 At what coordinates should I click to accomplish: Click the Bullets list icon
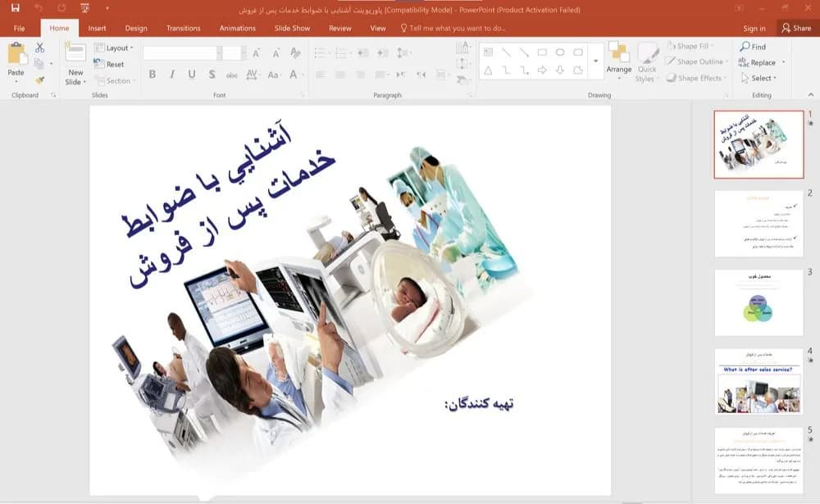click(321, 52)
